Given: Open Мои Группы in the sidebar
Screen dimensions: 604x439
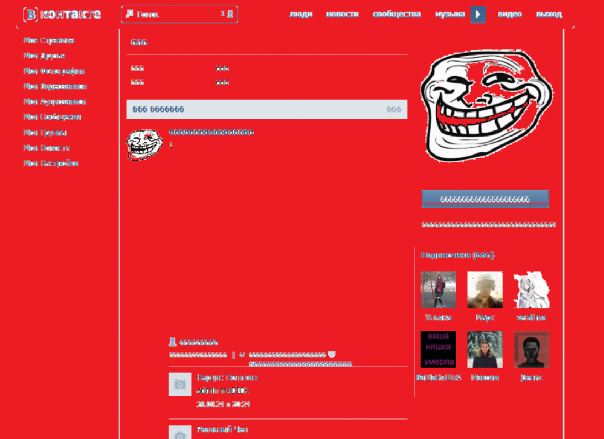Looking at the screenshot, I should pos(45,132).
